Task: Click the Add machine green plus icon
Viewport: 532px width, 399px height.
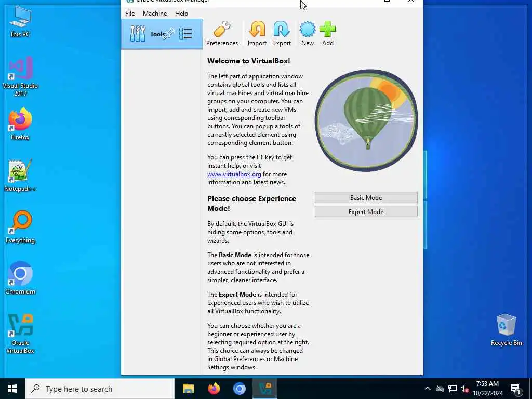Action: pos(327,34)
